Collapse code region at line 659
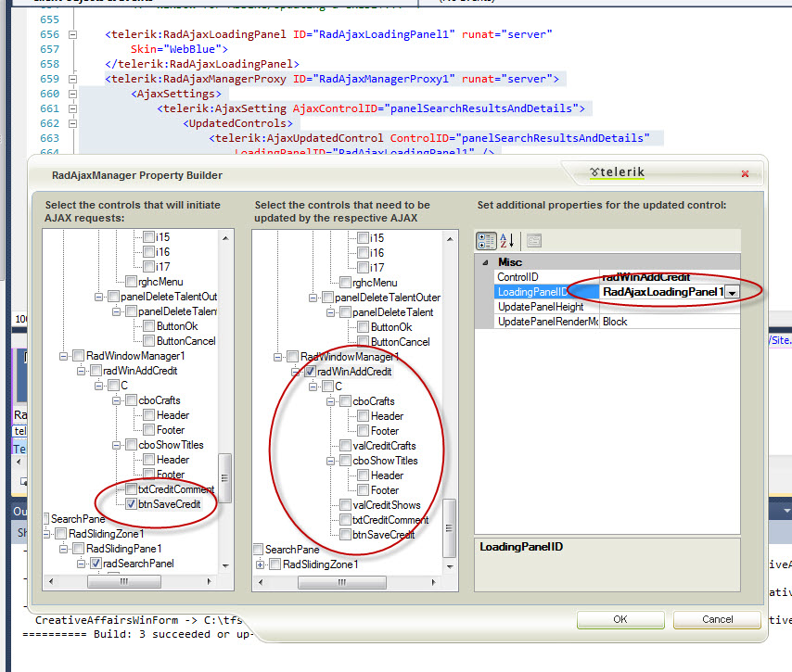792x672 pixels. 72,80
